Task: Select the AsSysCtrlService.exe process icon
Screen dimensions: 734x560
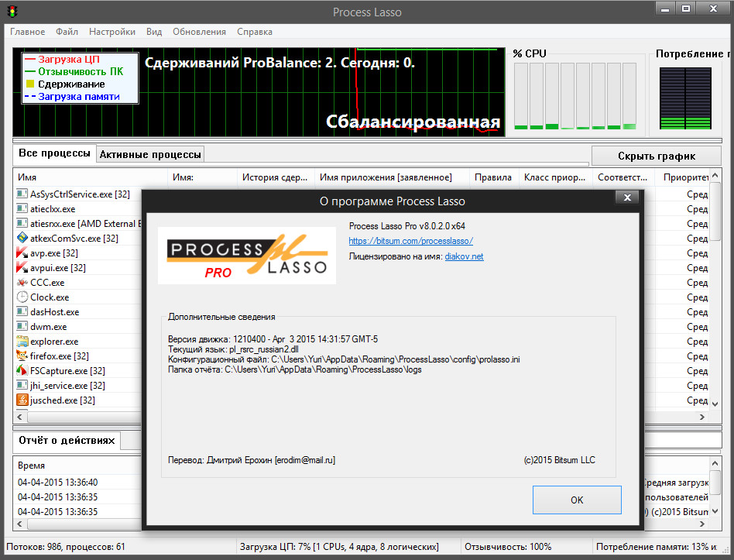Action: coord(22,194)
